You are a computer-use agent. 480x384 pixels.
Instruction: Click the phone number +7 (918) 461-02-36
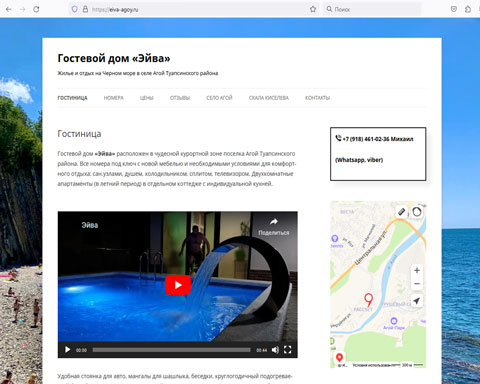coord(366,139)
